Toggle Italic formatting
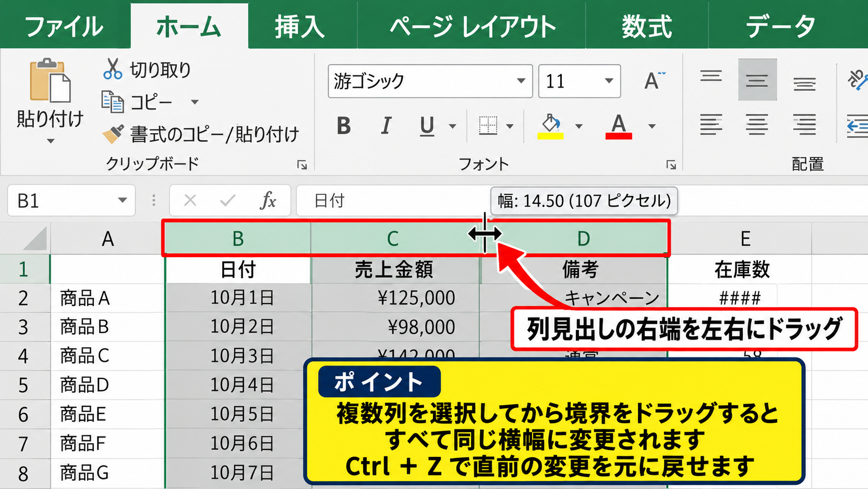The width and height of the screenshot is (868, 489). (386, 126)
